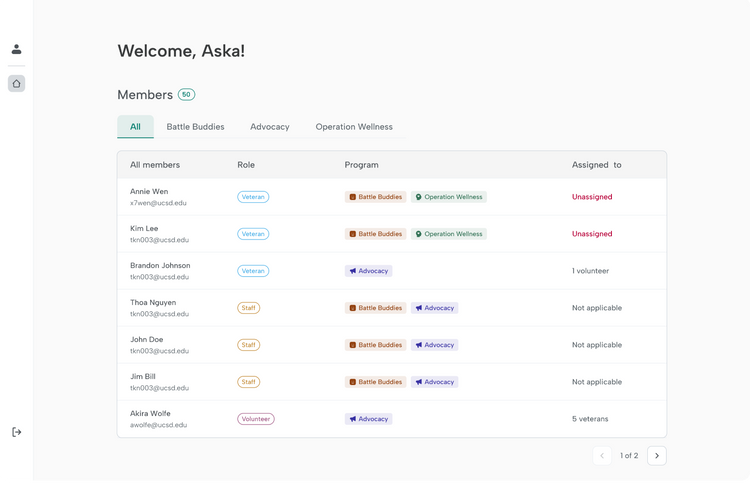This screenshot has width=750, height=483.
Task: Click the Advocacy tag for Thoa Nguyen
Action: point(434,308)
